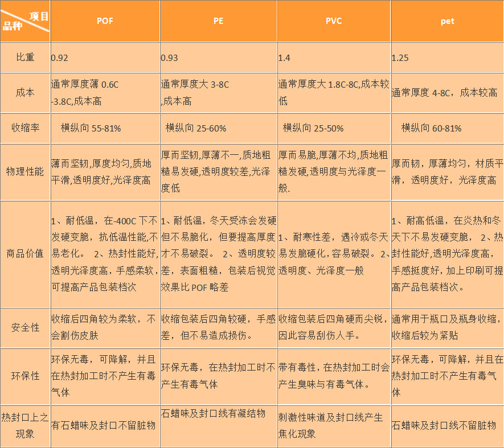Select the PE column header cell

(x=218, y=21)
